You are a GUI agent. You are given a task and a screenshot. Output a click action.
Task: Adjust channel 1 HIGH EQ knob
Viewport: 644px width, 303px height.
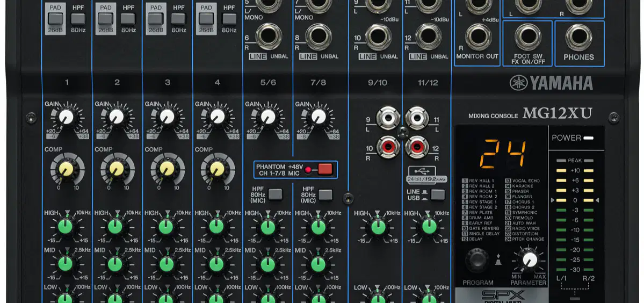pos(66,226)
